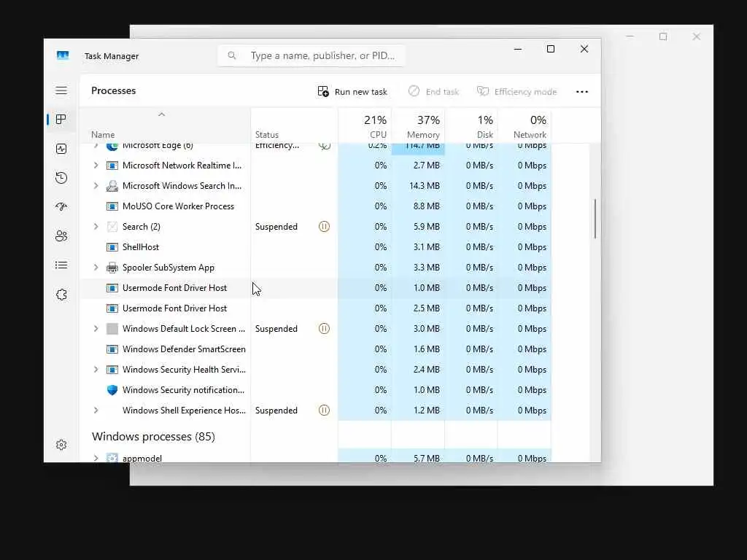The width and height of the screenshot is (747, 560).
Task: Open the App history sidebar icon
Action: 61,178
